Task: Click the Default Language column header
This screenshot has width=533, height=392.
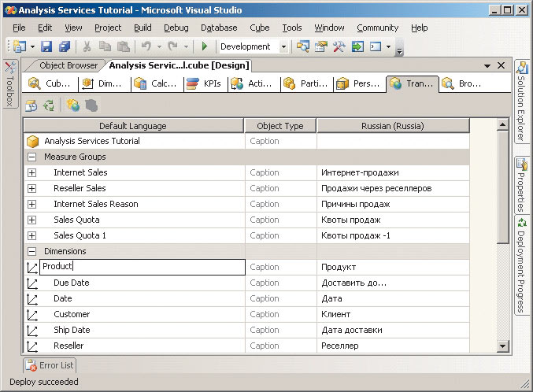Action: pyautogui.click(x=133, y=126)
